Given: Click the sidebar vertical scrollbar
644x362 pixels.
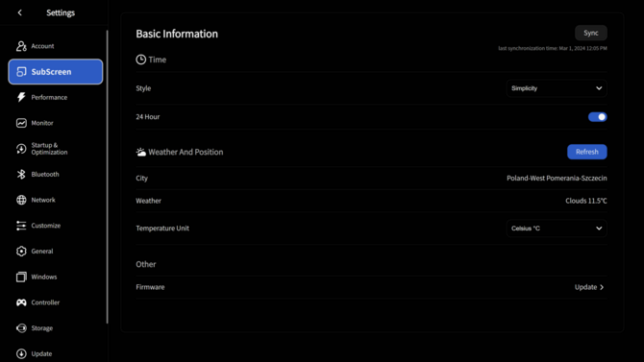Looking at the screenshot, I should tap(108, 177).
